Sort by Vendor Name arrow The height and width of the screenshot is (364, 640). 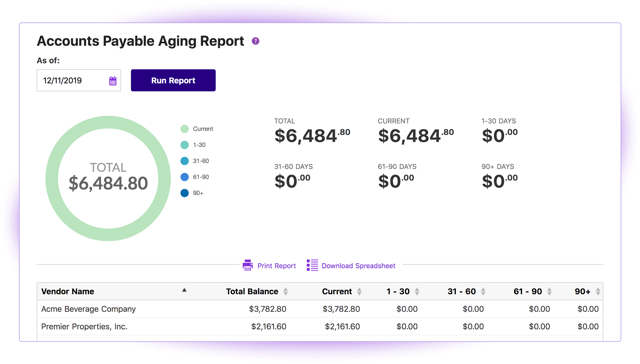(184, 290)
